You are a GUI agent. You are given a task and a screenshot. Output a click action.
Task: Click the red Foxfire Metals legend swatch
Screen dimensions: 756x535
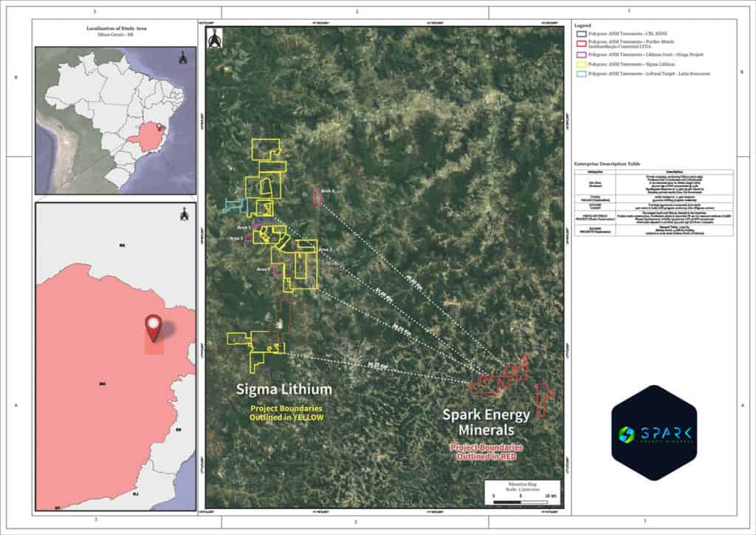pyautogui.click(x=582, y=44)
